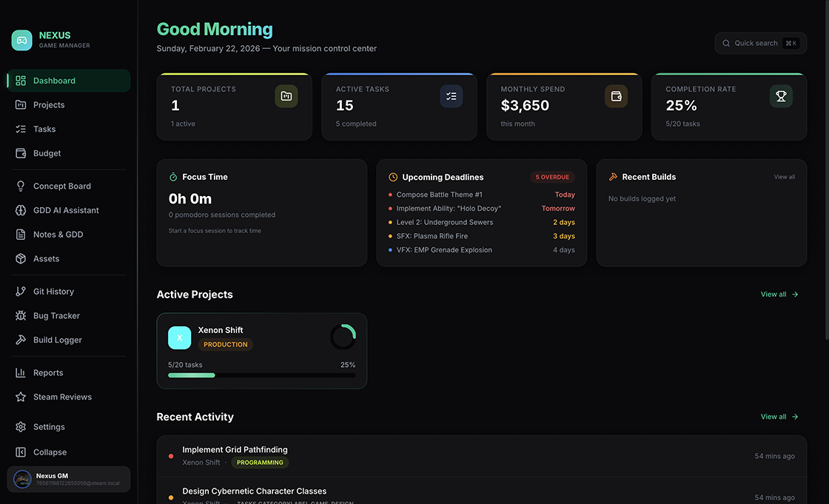Open activity Design Cybernetic Character Classes

[482, 492]
